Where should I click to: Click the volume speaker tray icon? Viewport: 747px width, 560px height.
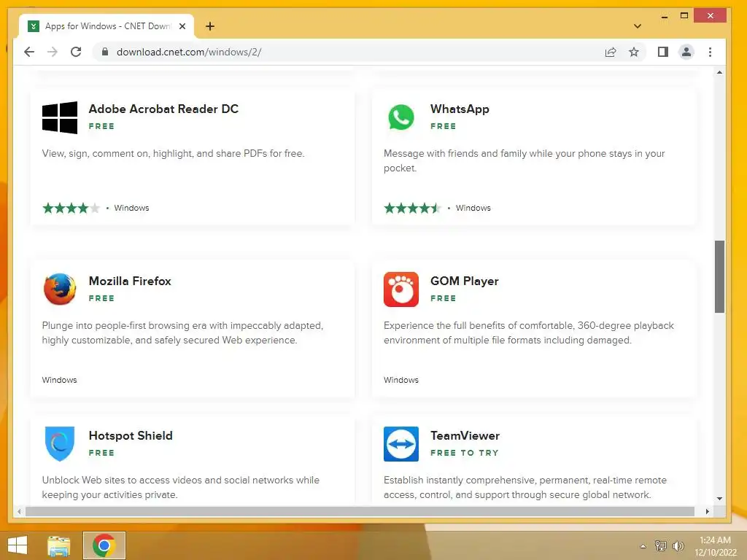(x=678, y=545)
